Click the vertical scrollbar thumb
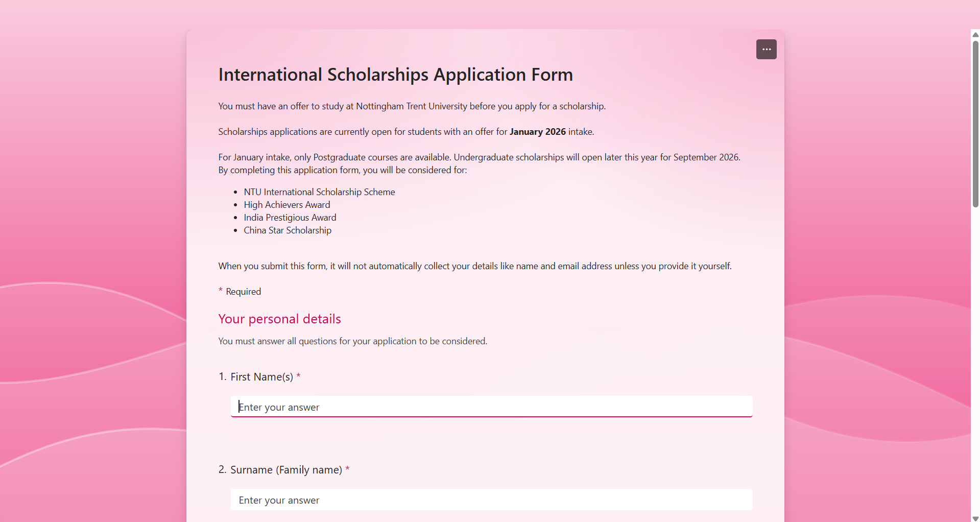The height and width of the screenshot is (522, 980). (x=975, y=123)
